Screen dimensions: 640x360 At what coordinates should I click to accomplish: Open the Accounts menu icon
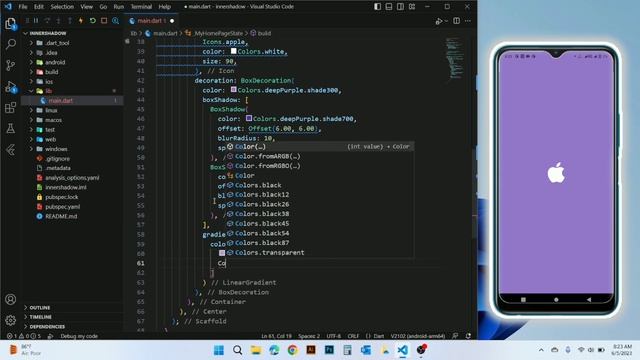pyautogui.click(x=11, y=299)
